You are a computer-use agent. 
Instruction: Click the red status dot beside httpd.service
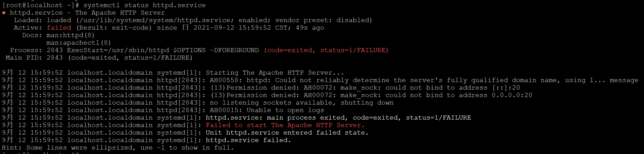(x=4, y=13)
